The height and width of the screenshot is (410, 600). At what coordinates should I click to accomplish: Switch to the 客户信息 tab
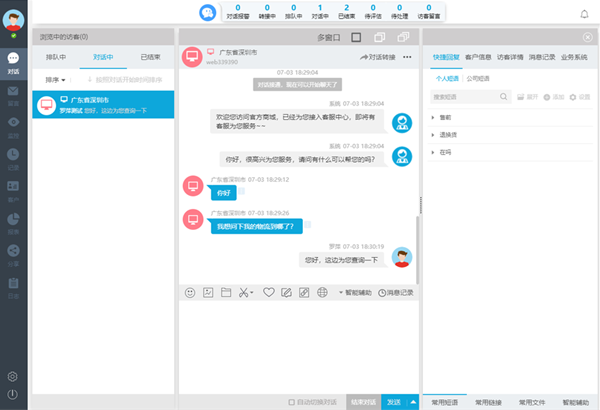pyautogui.click(x=478, y=57)
